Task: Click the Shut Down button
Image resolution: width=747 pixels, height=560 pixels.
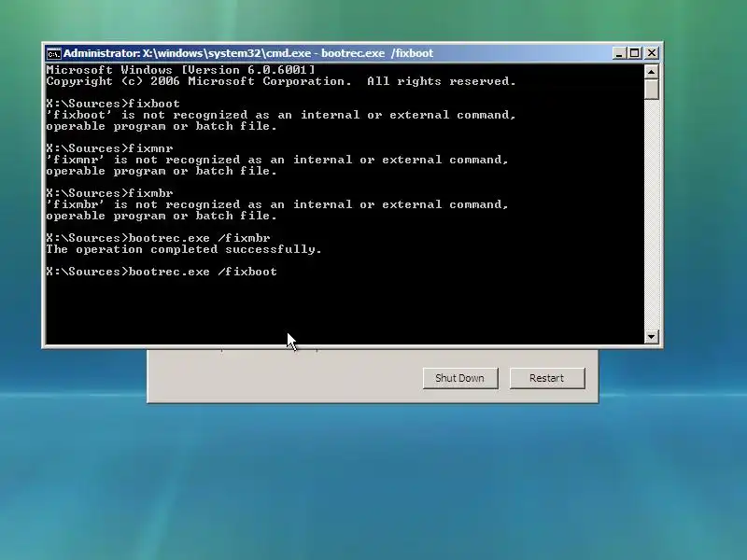Action: click(x=460, y=378)
